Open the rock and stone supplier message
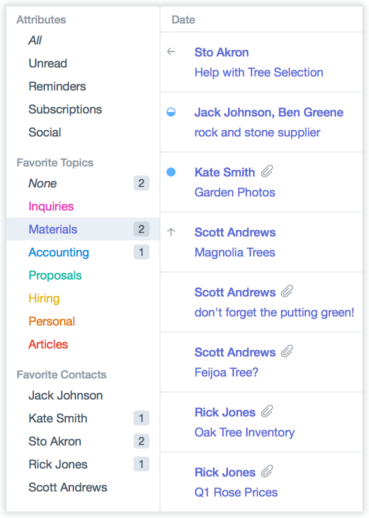 click(x=261, y=122)
